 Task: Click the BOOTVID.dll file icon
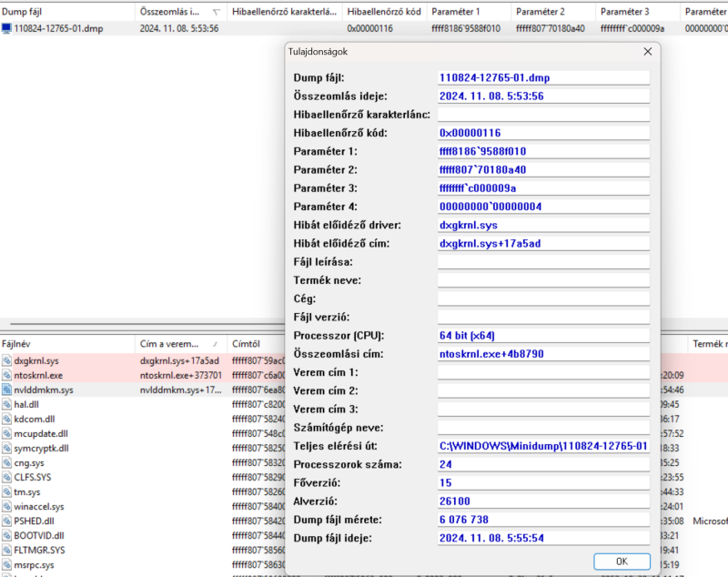point(6,536)
